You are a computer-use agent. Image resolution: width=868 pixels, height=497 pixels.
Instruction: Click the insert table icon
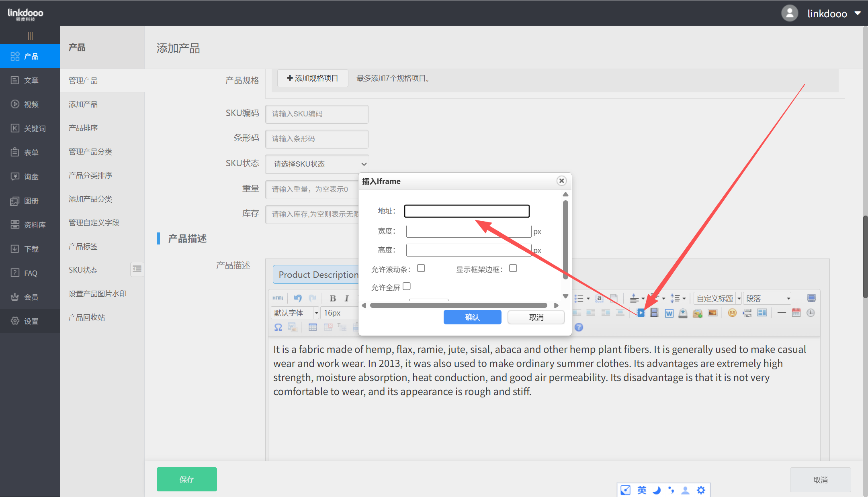(x=313, y=327)
